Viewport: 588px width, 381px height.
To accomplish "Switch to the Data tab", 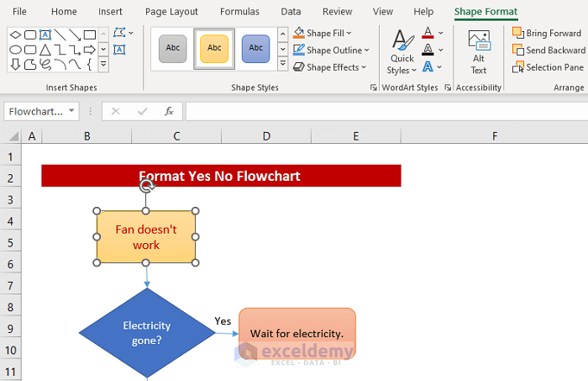I will pyautogui.click(x=291, y=12).
